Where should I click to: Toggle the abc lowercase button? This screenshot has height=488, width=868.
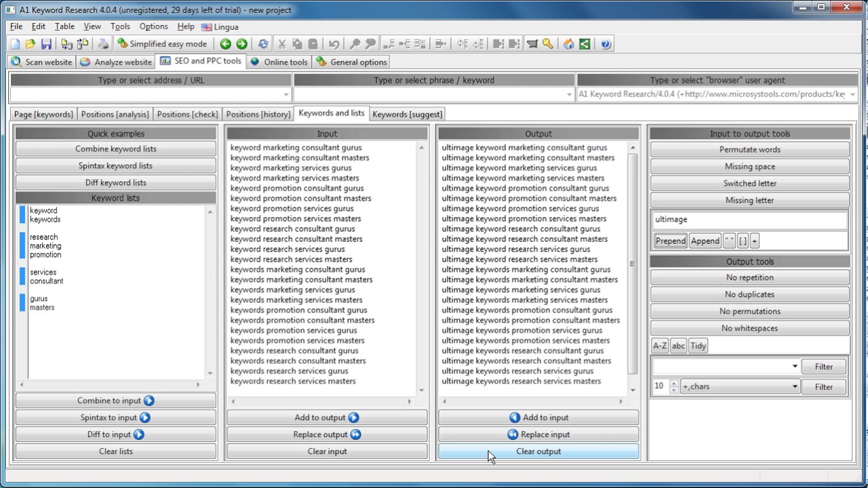click(x=679, y=346)
